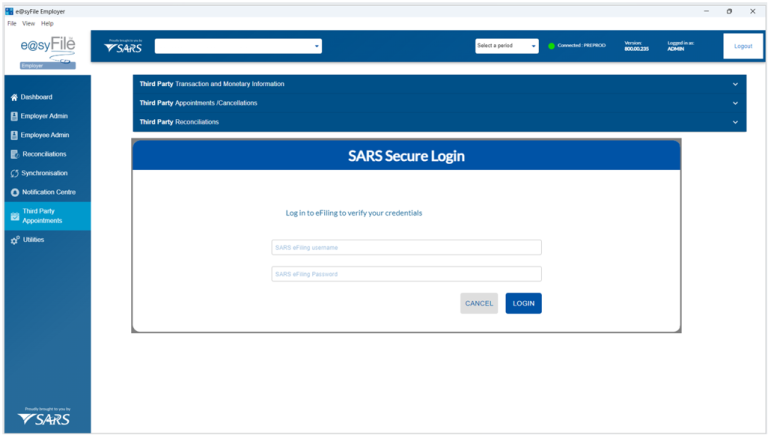768x435 pixels.
Task: Click the SARS logo at sidebar bottom
Action: point(44,416)
